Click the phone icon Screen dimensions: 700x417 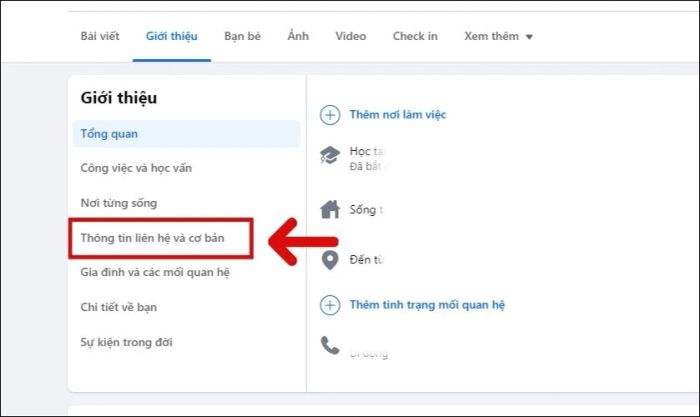coord(330,345)
